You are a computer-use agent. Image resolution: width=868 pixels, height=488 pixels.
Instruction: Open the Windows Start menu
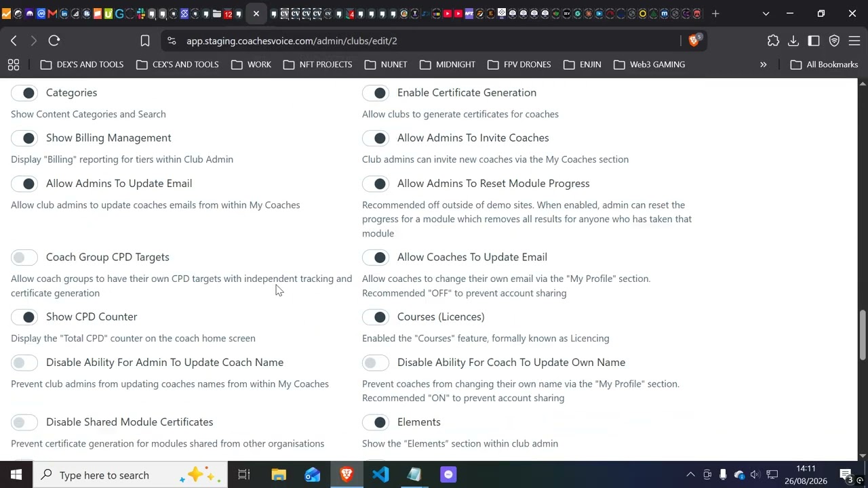[x=16, y=475]
